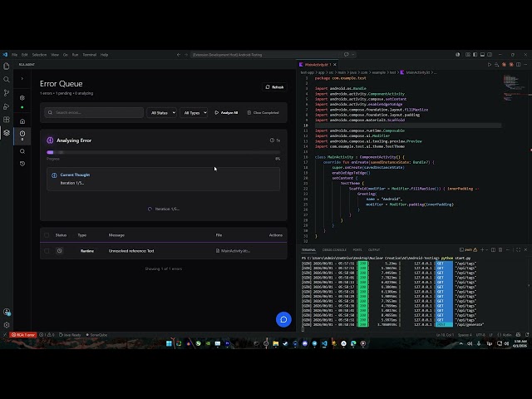
Task: Click the search icon in RCA sidebar
Action: (x=22, y=151)
